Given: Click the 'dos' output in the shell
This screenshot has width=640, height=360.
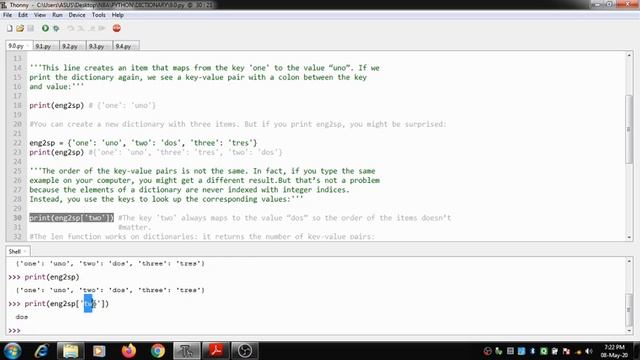Looking at the screenshot, I should pyautogui.click(x=22, y=317).
